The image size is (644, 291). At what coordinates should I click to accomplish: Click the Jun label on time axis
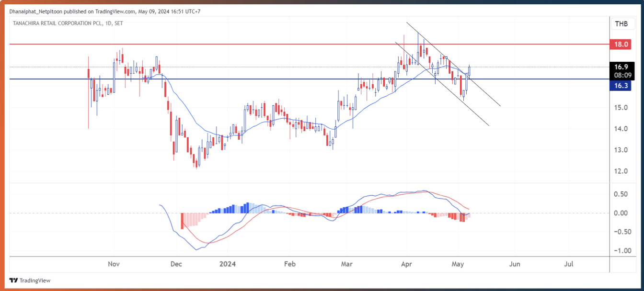coord(515,264)
